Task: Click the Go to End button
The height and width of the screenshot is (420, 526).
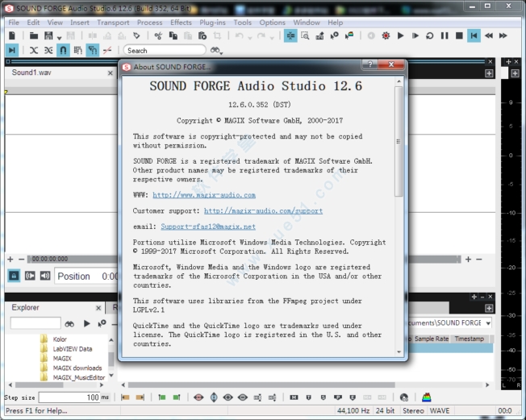Action: 12,50
